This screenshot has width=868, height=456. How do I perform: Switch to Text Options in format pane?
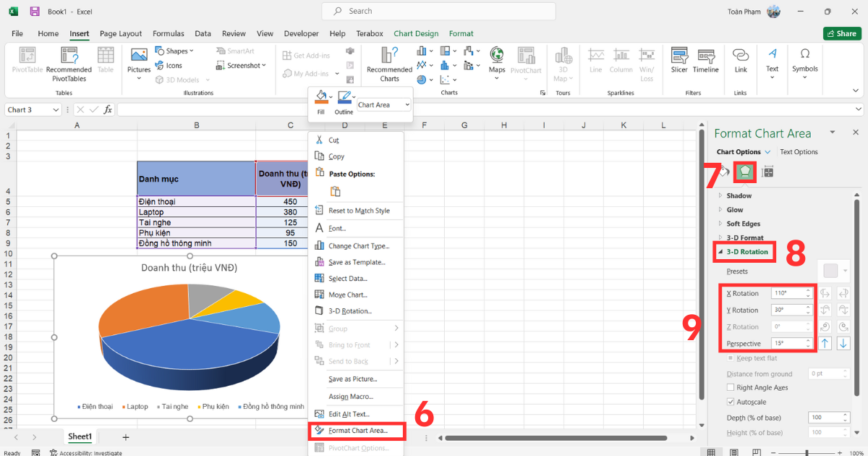[799, 152]
